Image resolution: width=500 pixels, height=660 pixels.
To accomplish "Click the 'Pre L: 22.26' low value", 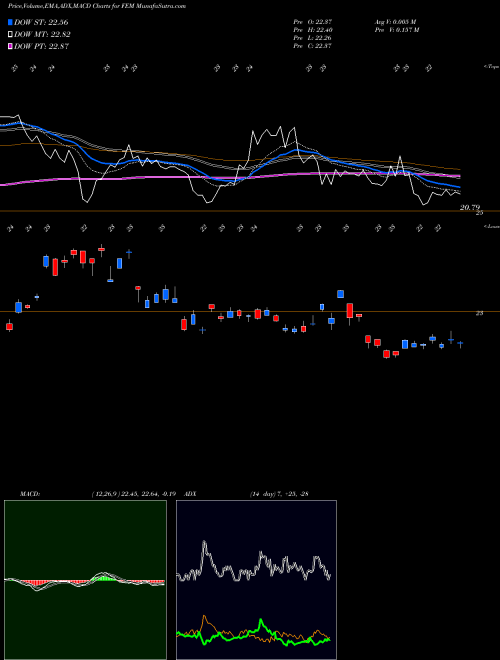I will (312, 38).
